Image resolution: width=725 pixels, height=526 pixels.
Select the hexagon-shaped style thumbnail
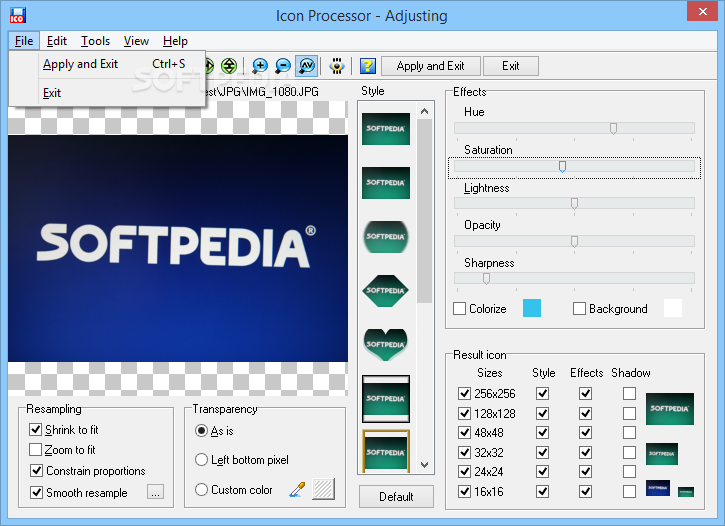point(386,291)
